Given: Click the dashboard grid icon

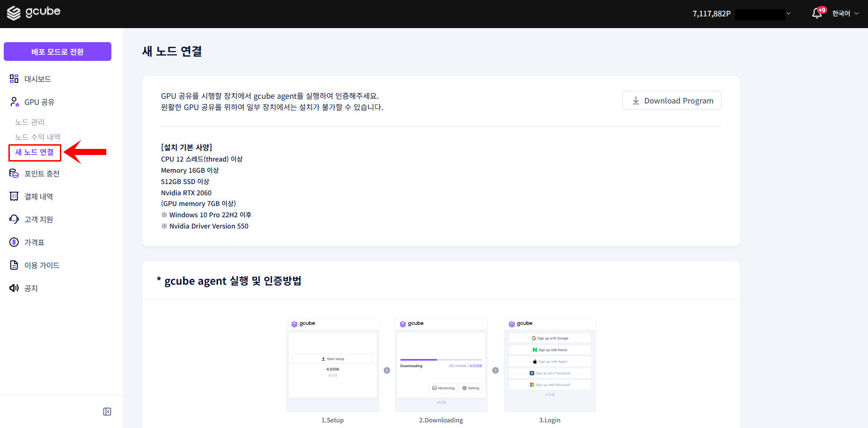Looking at the screenshot, I should (14, 79).
